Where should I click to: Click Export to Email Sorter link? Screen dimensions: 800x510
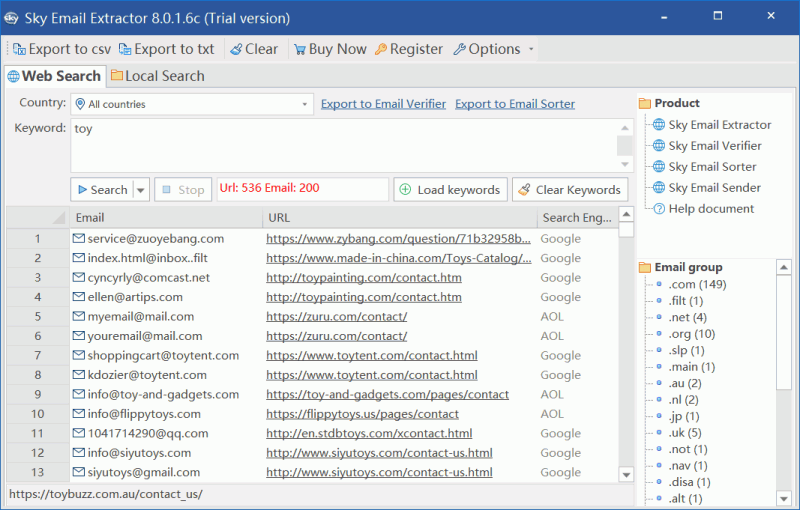[515, 104]
